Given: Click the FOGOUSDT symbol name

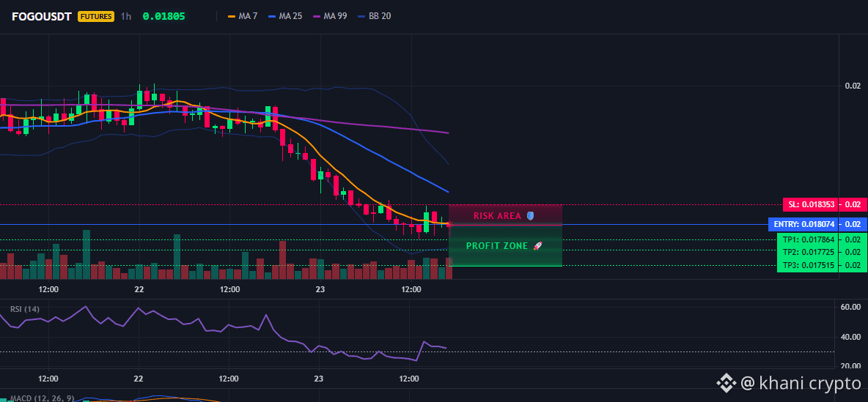Looking at the screenshot, I should click(x=42, y=17).
